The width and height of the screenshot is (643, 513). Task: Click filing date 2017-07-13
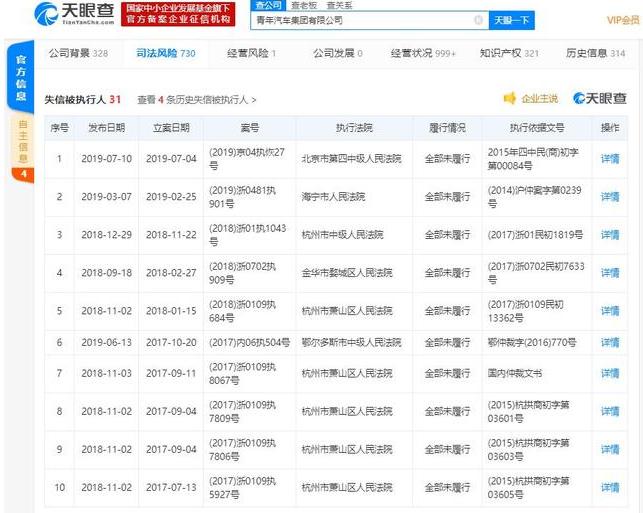point(171,488)
